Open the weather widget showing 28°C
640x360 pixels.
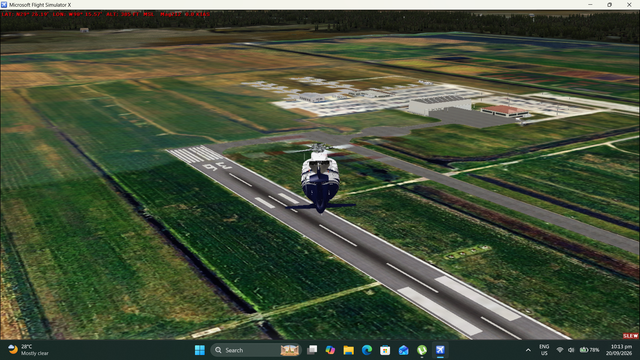(28, 350)
